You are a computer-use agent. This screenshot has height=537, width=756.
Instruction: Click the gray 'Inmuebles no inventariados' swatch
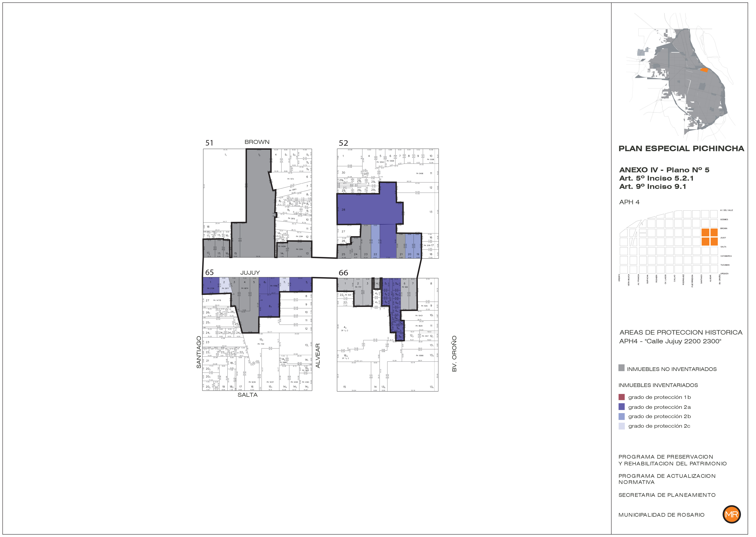(621, 368)
